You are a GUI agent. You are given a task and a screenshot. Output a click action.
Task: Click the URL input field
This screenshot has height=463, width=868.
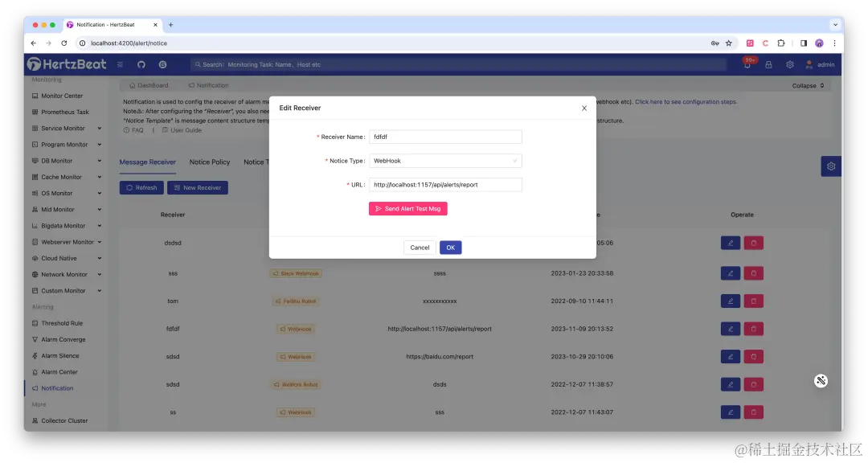click(445, 184)
